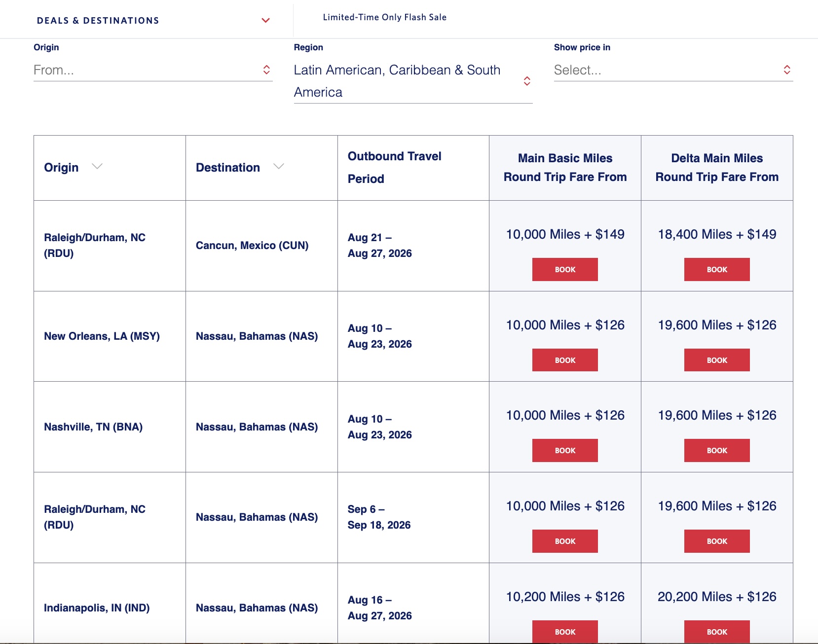Click Nassau destination in the New Orleans row

tap(257, 336)
